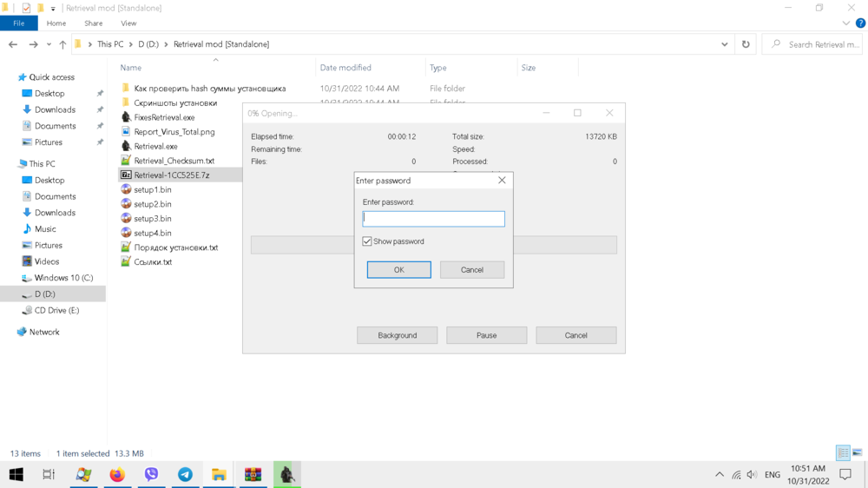Expand the ribbon with the chevron
The width and height of the screenshot is (868, 488).
click(x=846, y=23)
